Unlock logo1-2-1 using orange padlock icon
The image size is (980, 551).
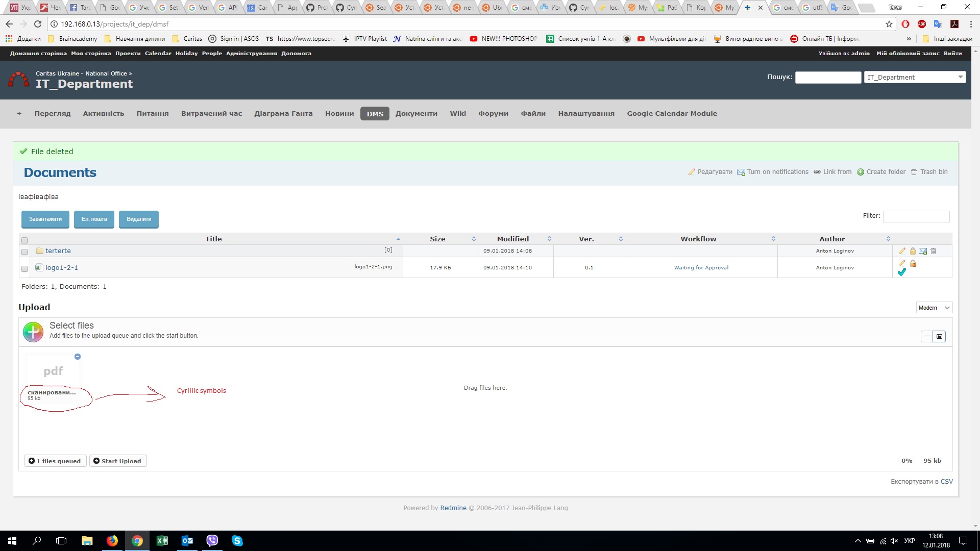(x=913, y=264)
